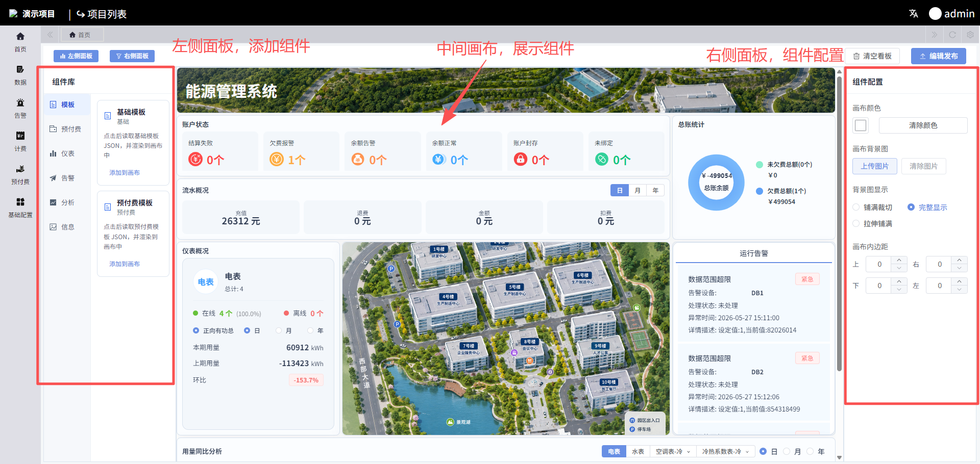This screenshot has width=980, height=464.
Task: Switch to the 模板 component category
Action: (67, 105)
